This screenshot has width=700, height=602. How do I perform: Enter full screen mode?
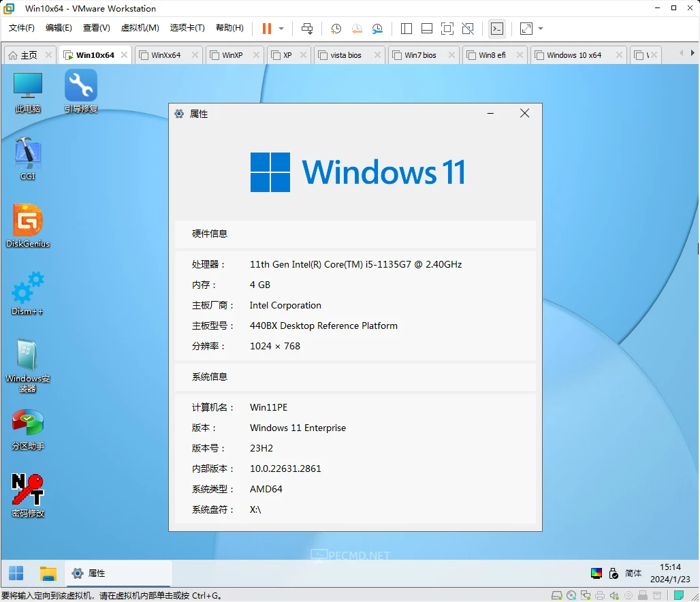coord(447,29)
